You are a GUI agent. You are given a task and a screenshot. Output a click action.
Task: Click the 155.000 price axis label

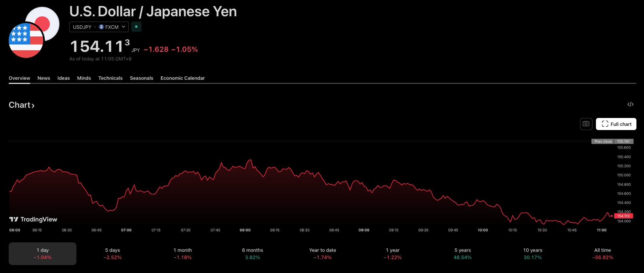[x=624, y=175]
